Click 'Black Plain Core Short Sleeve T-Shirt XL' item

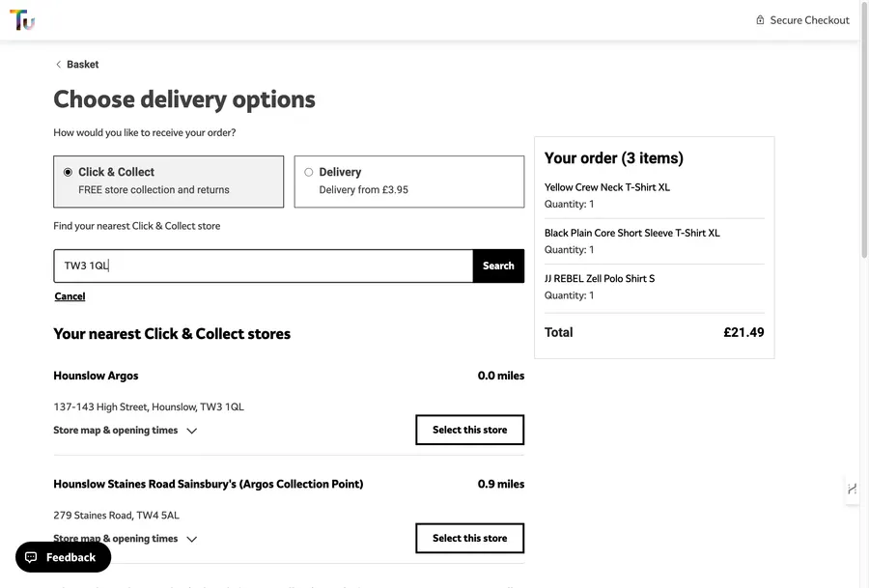(631, 233)
